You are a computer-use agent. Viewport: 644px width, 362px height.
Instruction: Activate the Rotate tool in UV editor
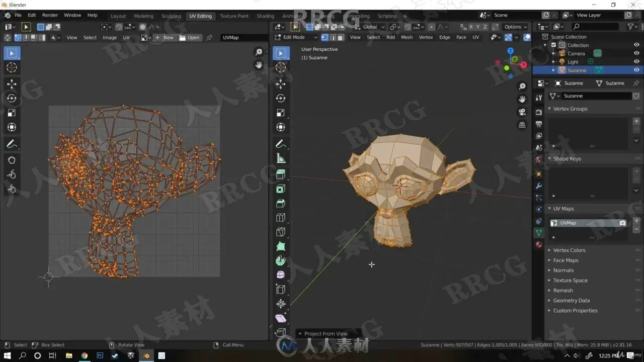pyautogui.click(x=12, y=99)
